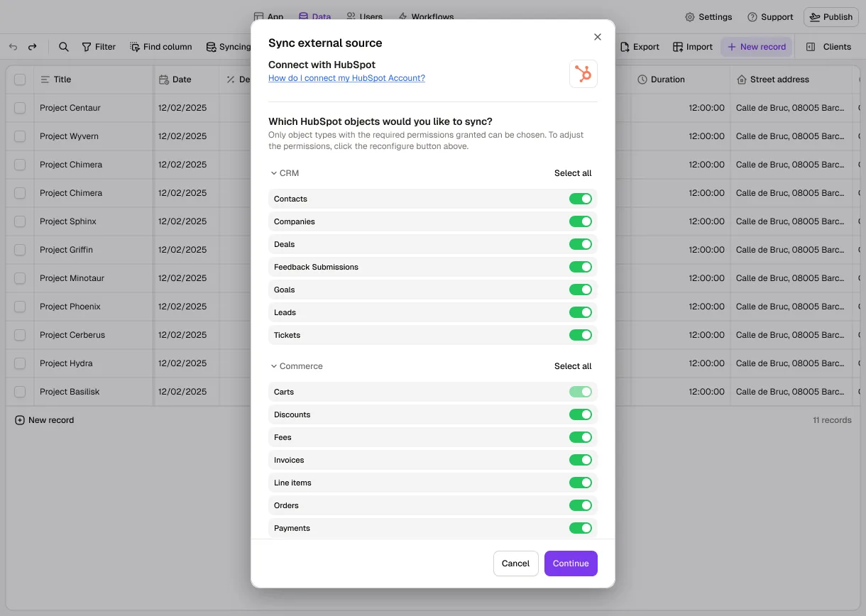Toggle Payments switch off
Viewport: 866px width, 616px height.
coord(581,528)
